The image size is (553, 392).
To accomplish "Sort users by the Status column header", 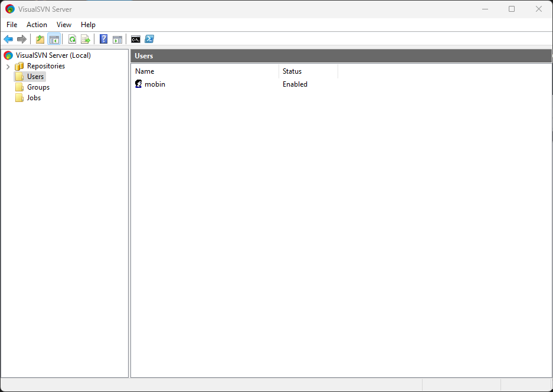I will coord(307,71).
